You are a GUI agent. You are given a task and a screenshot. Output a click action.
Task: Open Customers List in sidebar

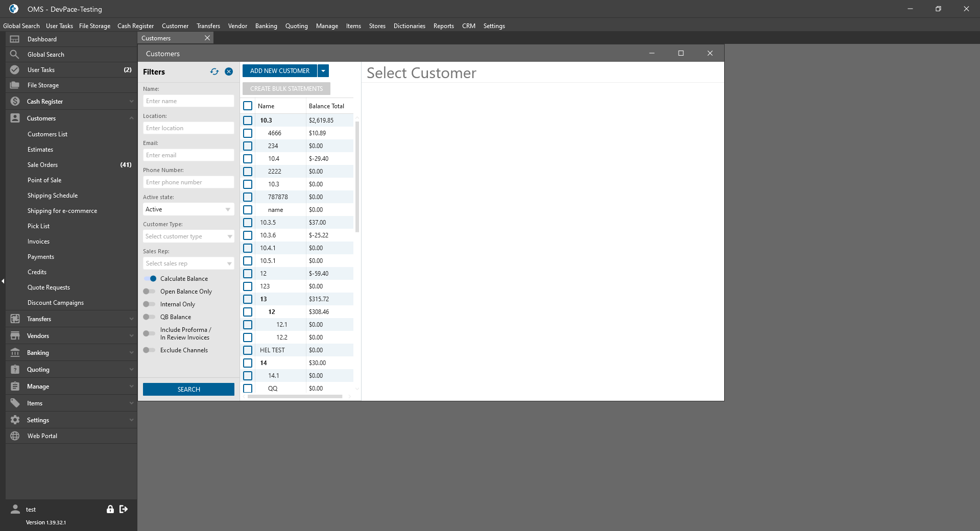pos(47,134)
